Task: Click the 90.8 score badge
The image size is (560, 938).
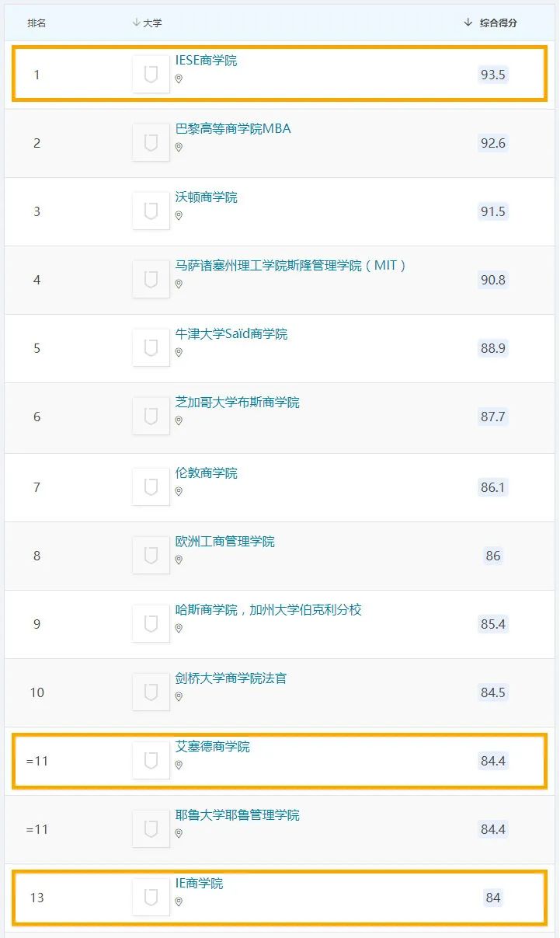Action: click(493, 280)
